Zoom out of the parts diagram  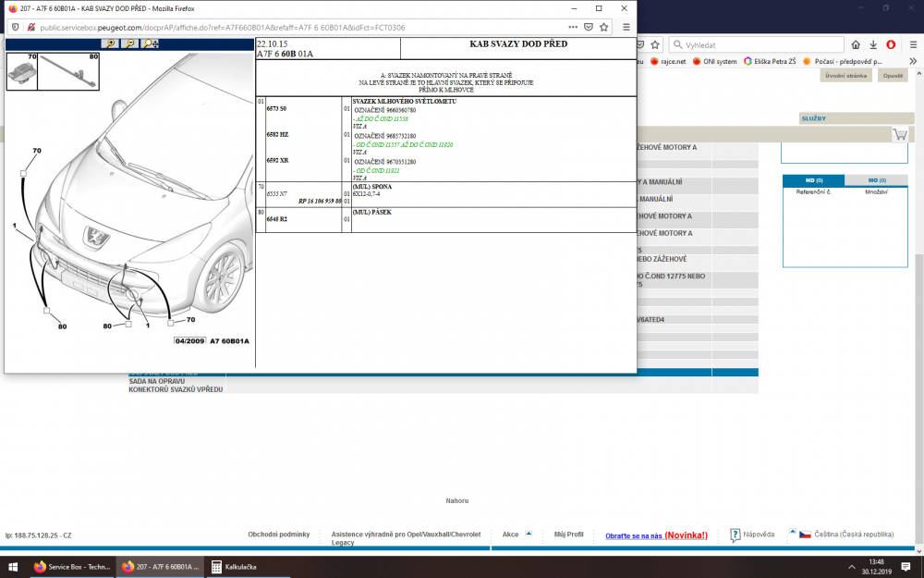[130, 43]
